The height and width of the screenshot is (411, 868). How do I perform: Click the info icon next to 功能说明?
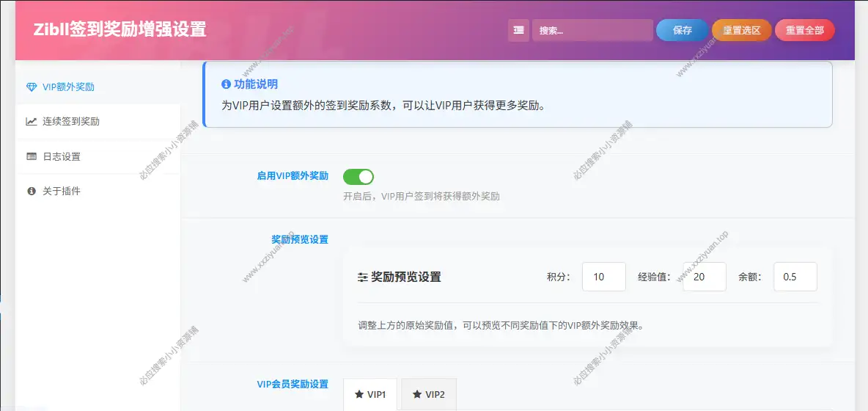(226, 84)
